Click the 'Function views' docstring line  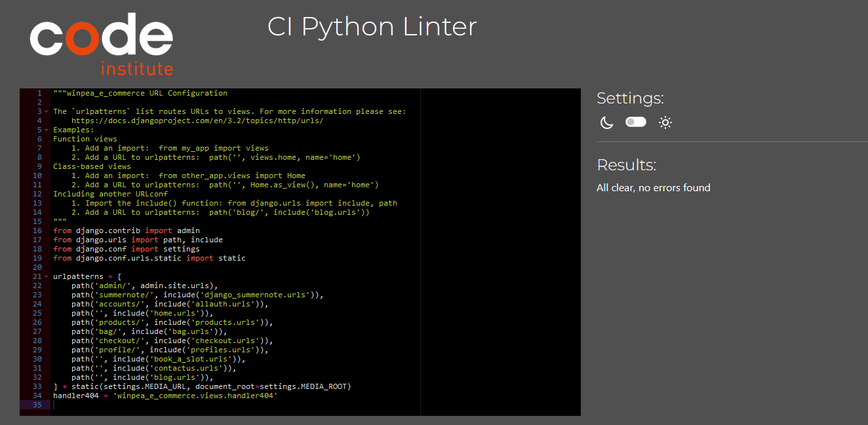[85, 139]
